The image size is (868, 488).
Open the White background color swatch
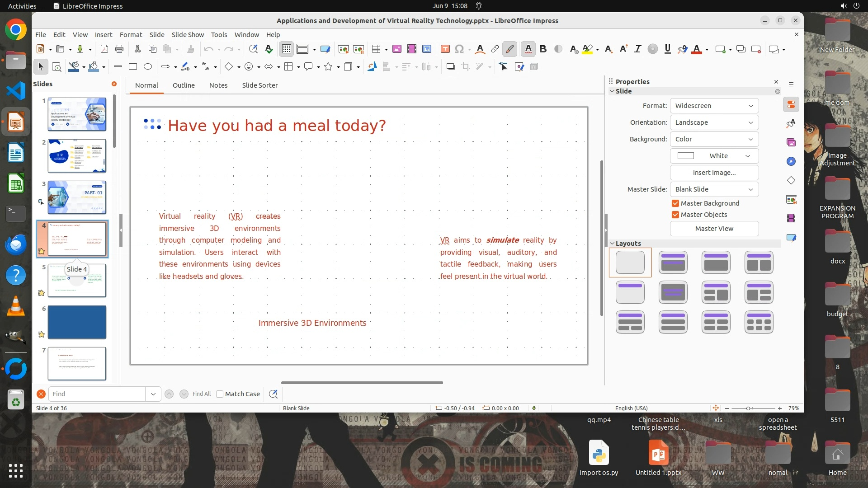coord(714,156)
